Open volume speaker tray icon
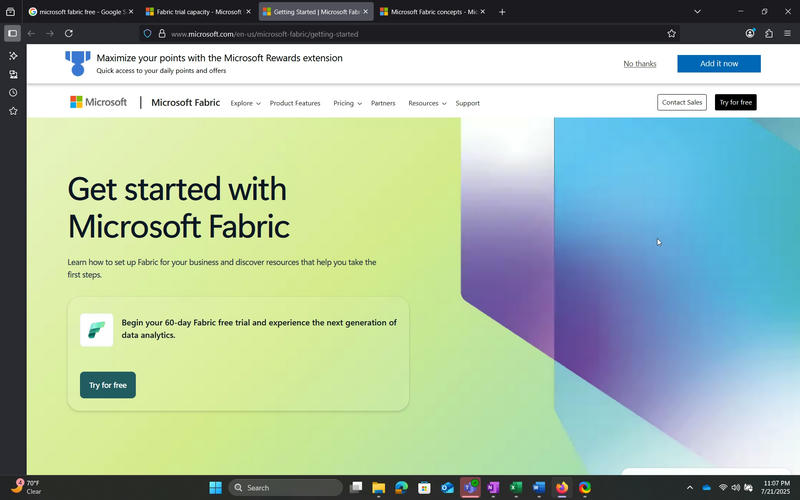The image size is (800, 500). 736,488
